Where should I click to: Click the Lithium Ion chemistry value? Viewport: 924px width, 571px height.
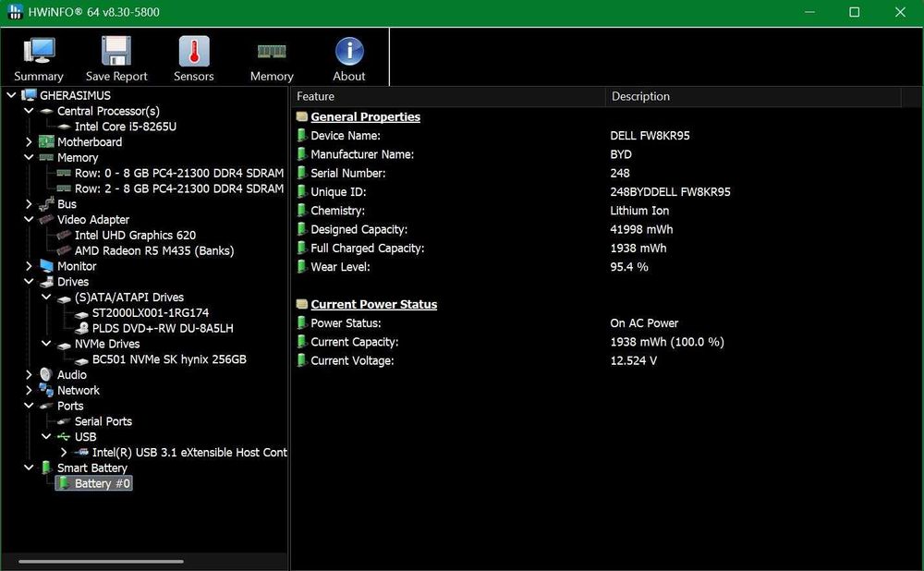(x=639, y=211)
